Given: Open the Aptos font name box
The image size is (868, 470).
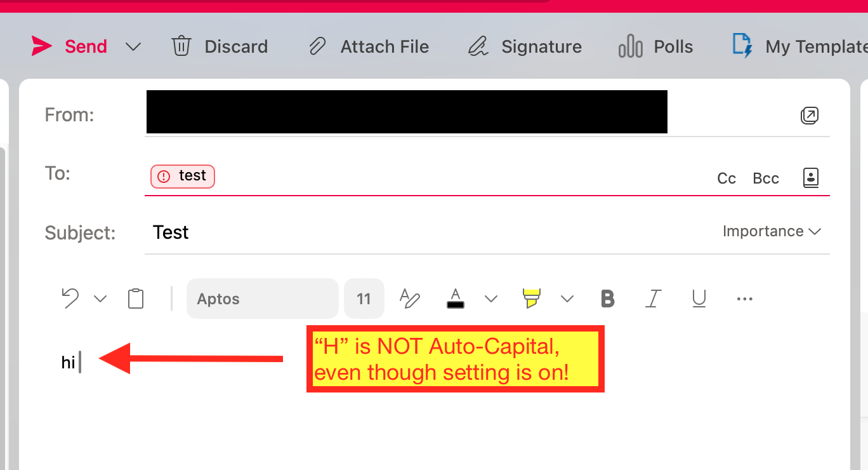Looking at the screenshot, I should [x=263, y=299].
